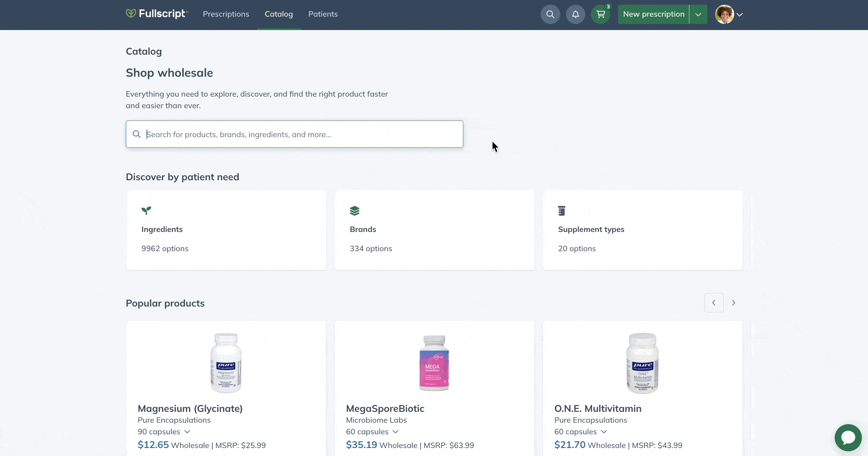Viewport: 868px width, 456px height.
Task: Open Supplement types category card
Action: 643,230
